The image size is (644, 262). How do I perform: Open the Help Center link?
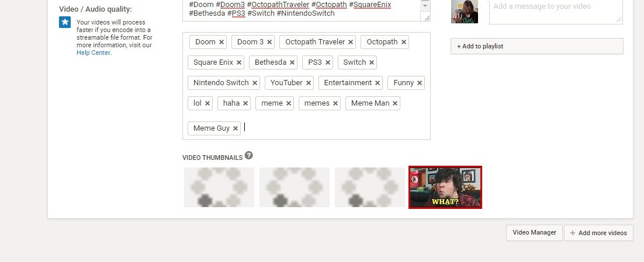coord(94,53)
